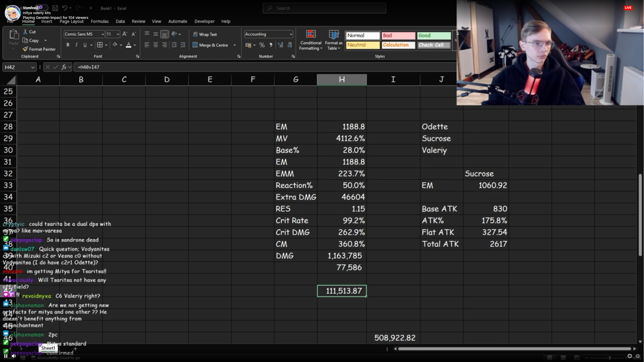Click the font colour red swatch button
Screen dimensions: 644x362
pyautogui.click(x=129, y=45)
